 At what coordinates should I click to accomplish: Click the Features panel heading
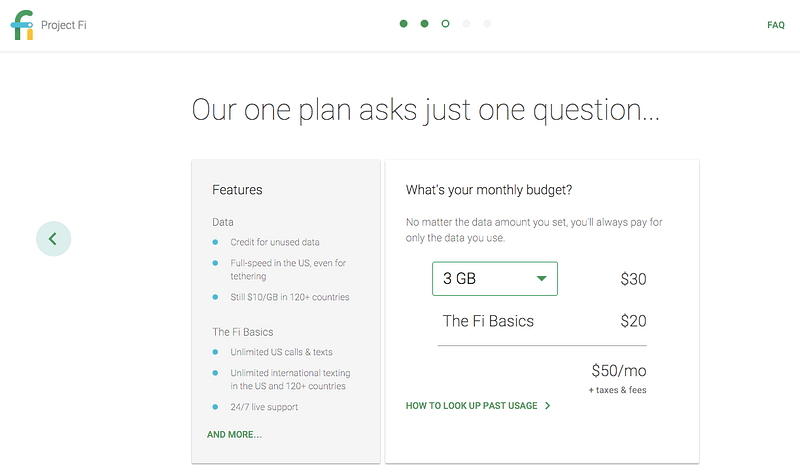coord(237,190)
